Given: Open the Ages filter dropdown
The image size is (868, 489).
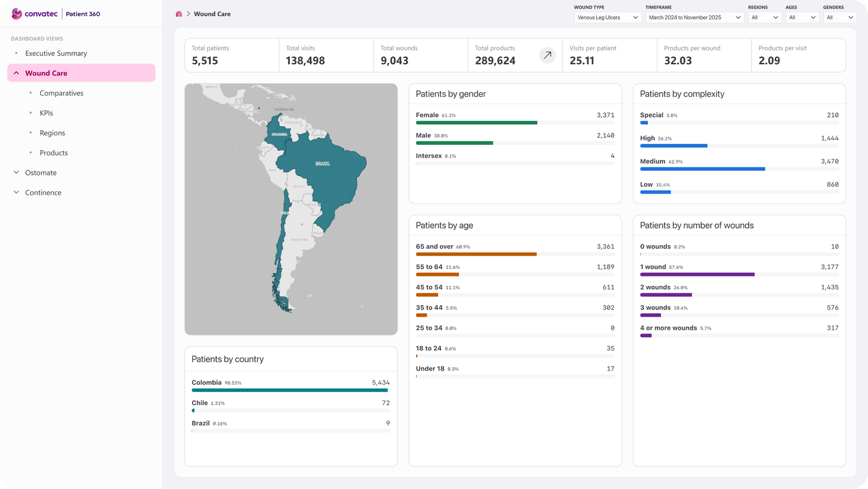Looking at the screenshot, I should pyautogui.click(x=802, y=18).
